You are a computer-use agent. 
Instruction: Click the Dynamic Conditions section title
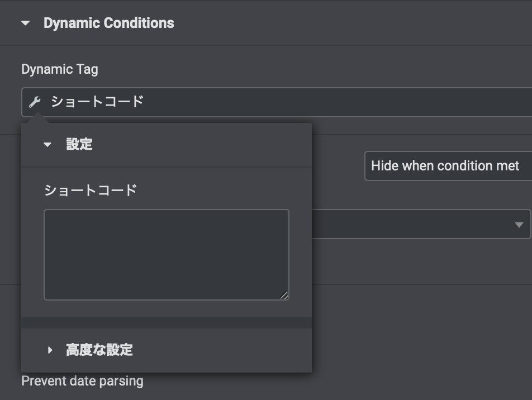point(108,23)
